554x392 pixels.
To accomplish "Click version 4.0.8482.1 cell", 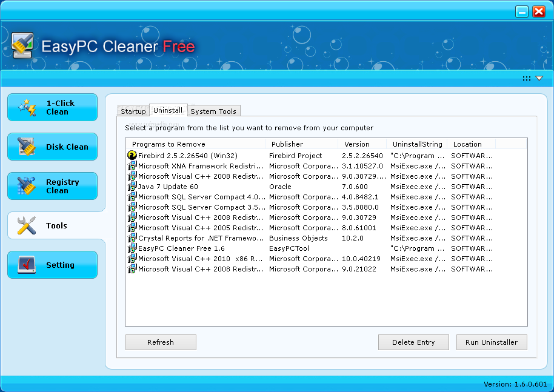I will click(360, 197).
